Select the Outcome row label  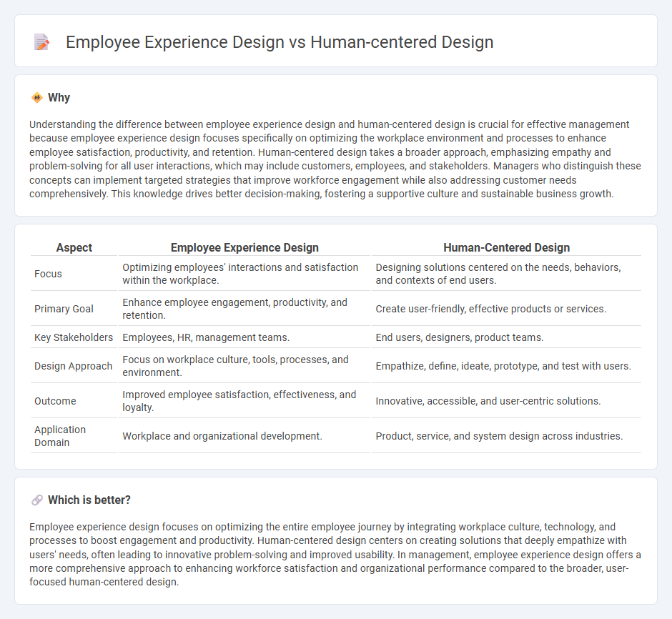[x=53, y=401]
